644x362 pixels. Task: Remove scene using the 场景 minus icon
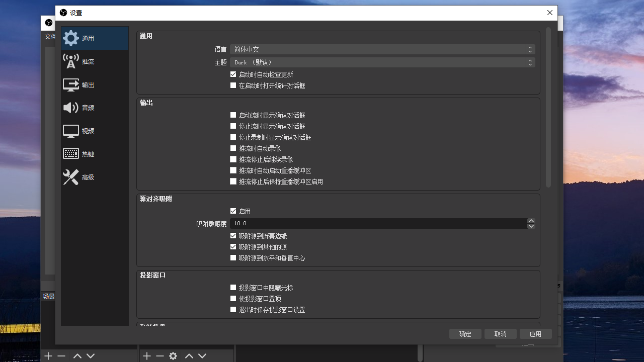tap(61, 356)
